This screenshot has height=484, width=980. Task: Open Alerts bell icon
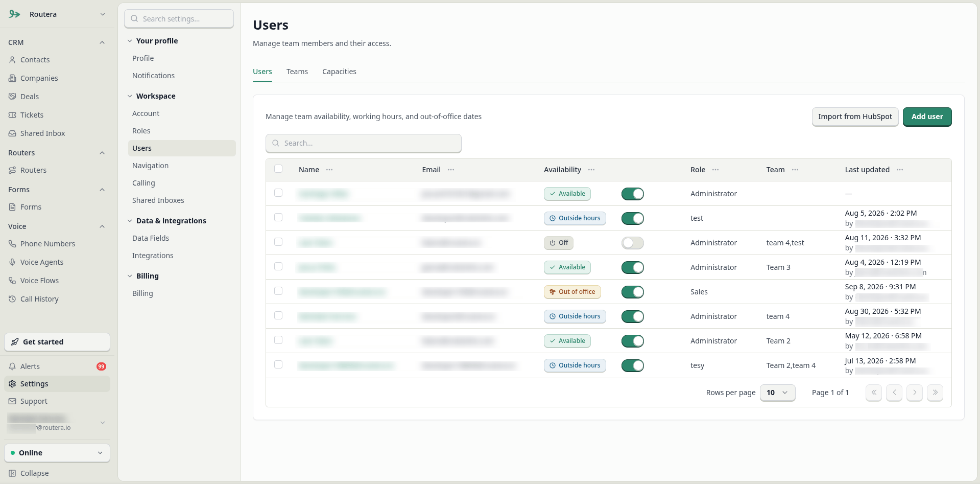pyautogui.click(x=12, y=366)
